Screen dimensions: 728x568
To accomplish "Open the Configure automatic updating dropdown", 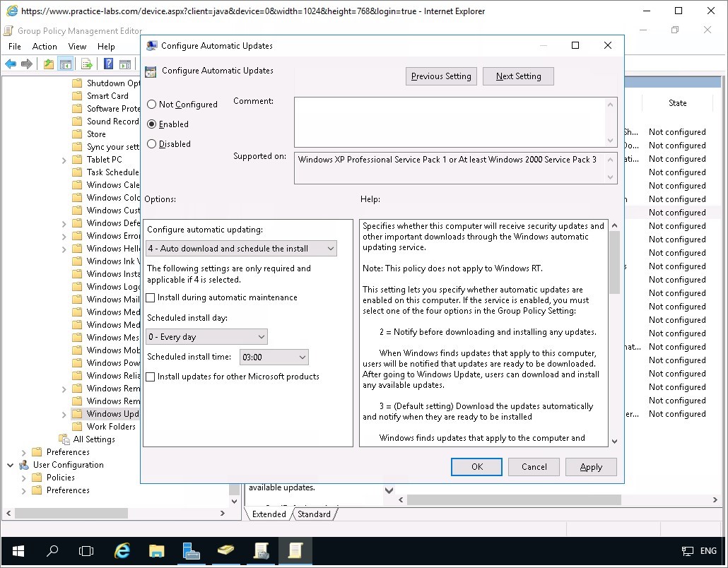I will [241, 249].
